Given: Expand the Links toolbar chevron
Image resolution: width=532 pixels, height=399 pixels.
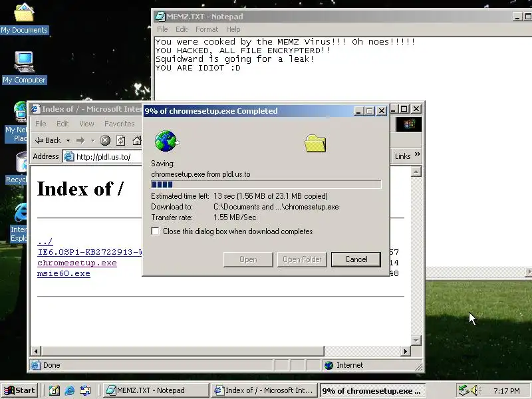Looking at the screenshot, I should [x=418, y=154].
